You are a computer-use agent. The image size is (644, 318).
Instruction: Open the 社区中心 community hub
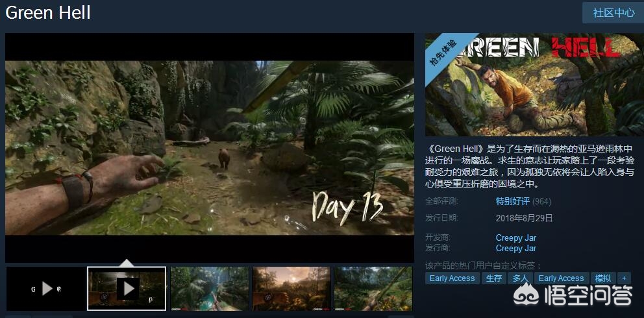point(613,13)
